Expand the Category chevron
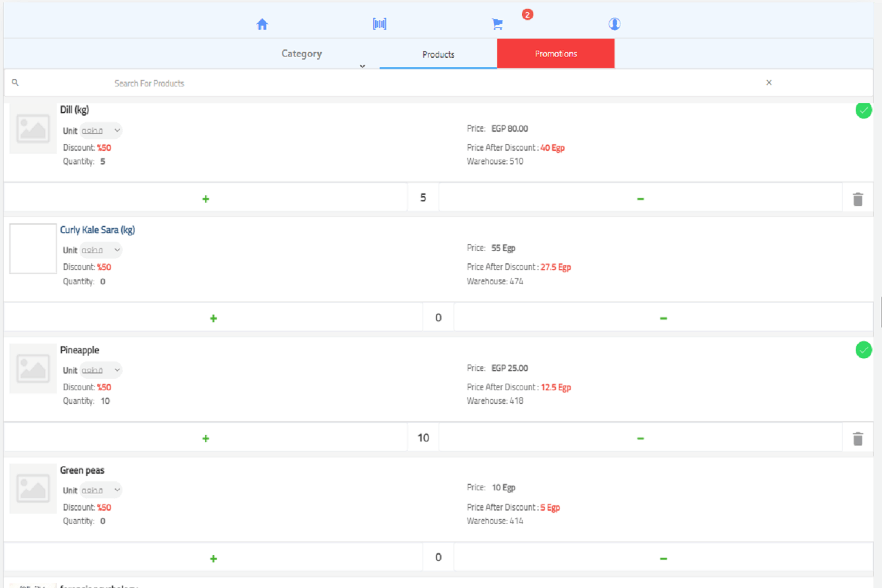This screenshot has width=882, height=588. coord(362,66)
